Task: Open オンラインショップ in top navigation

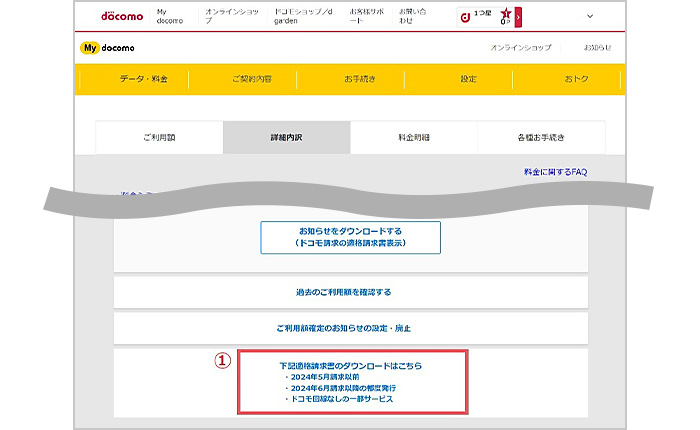Action: [232, 16]
